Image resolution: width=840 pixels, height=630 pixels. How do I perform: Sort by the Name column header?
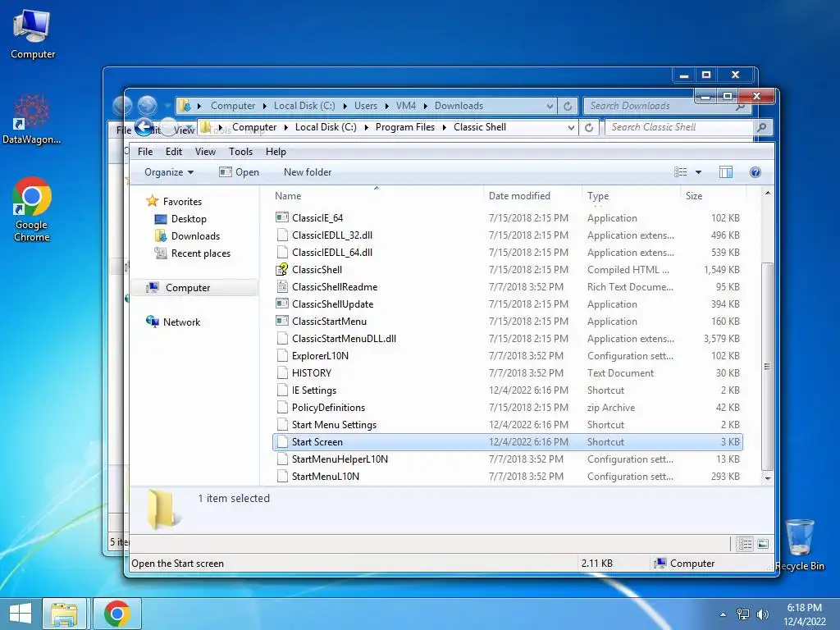(377, 195)
